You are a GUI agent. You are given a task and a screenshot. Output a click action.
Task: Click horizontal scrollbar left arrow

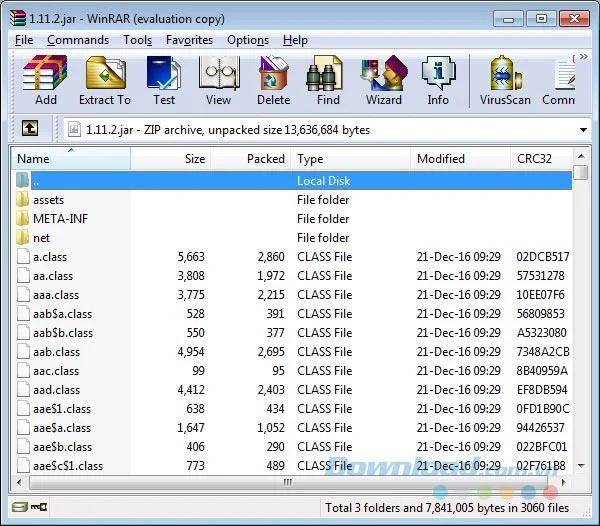19,482
